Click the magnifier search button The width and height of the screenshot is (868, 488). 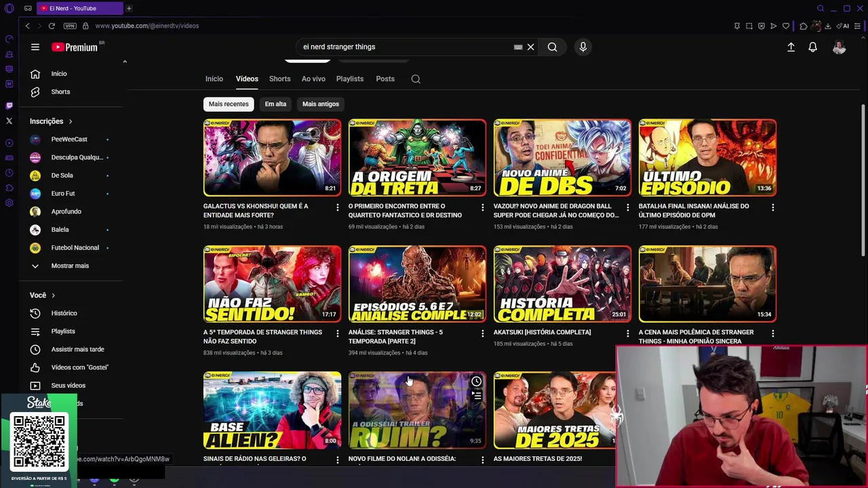click(553, 47)
